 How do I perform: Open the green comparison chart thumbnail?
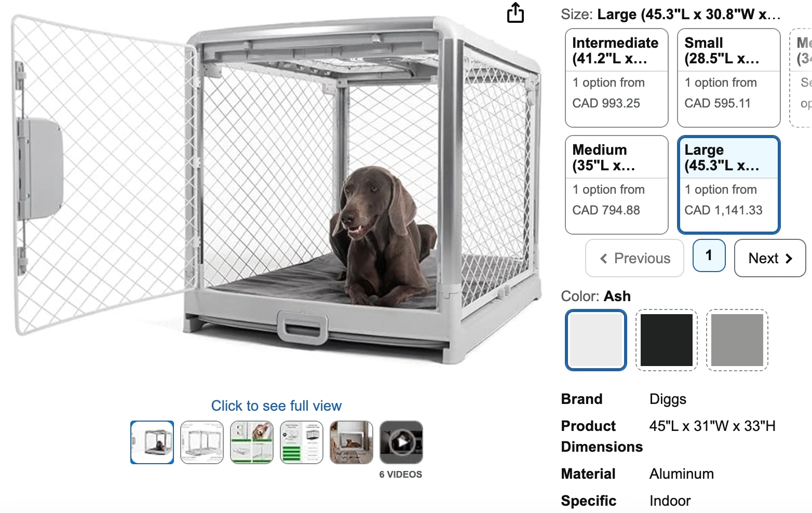(302, 442)
